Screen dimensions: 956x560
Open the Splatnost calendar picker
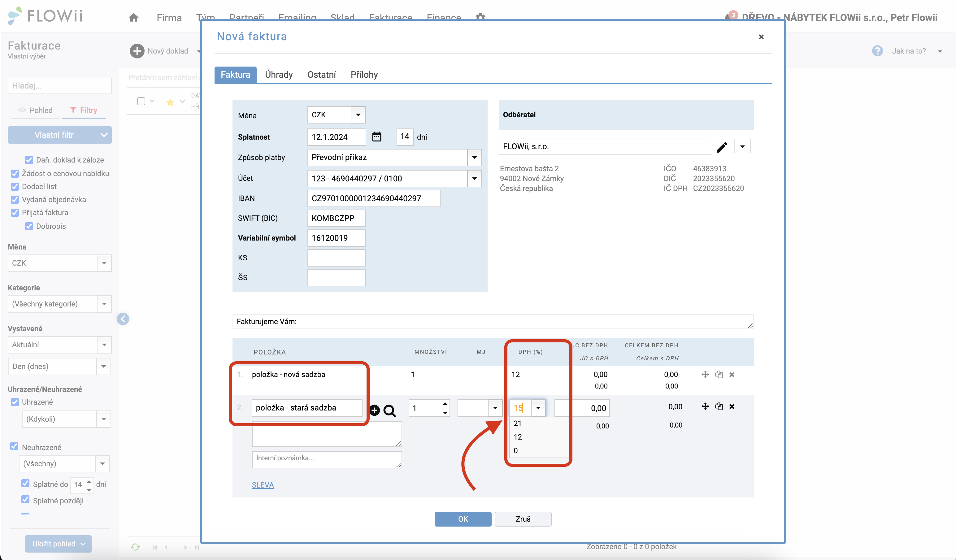pyautogui.click(x=377, y=137)
